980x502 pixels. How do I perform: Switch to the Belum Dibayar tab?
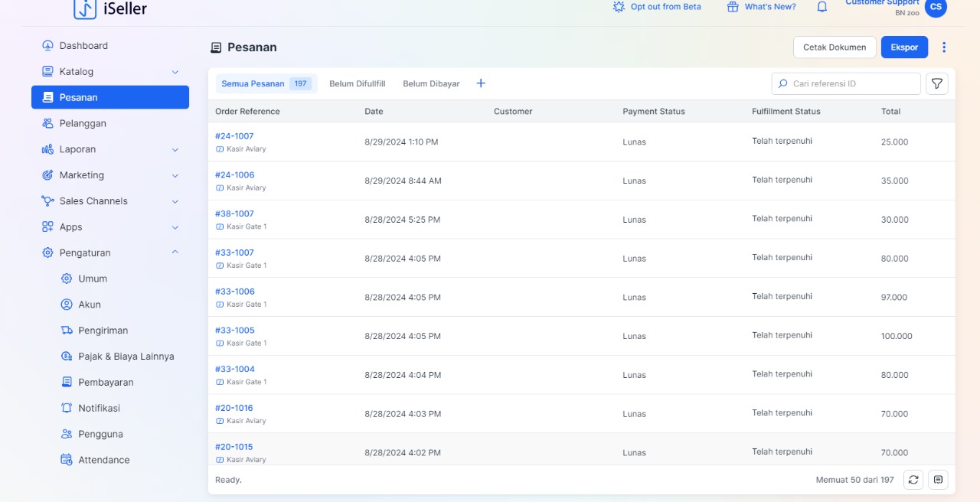(431, 83)
